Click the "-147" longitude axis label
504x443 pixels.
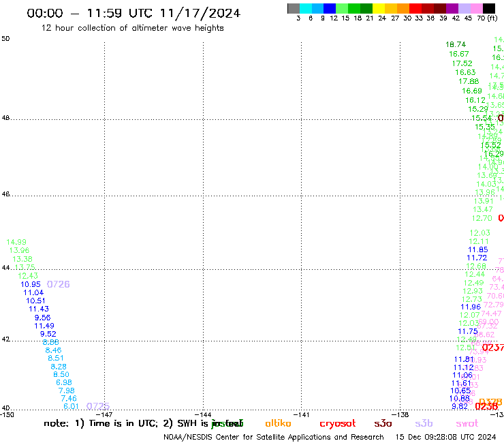pyautogui.click(x=104, y=415)
